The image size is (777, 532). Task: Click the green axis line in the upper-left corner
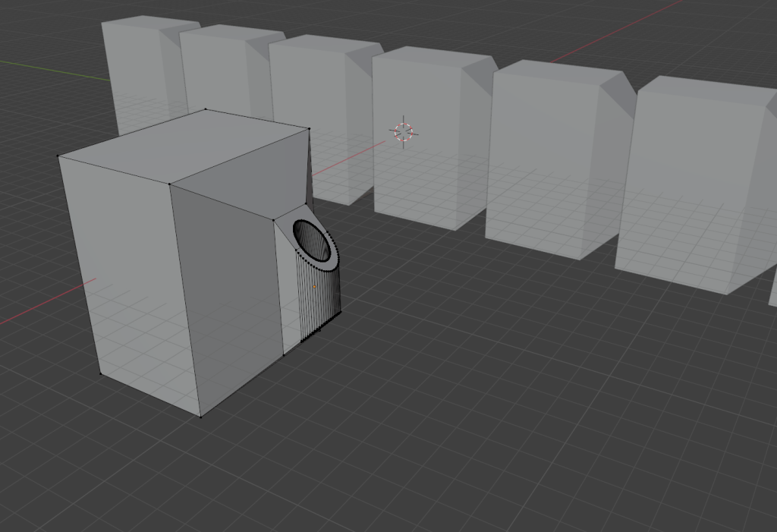[46, 68]
